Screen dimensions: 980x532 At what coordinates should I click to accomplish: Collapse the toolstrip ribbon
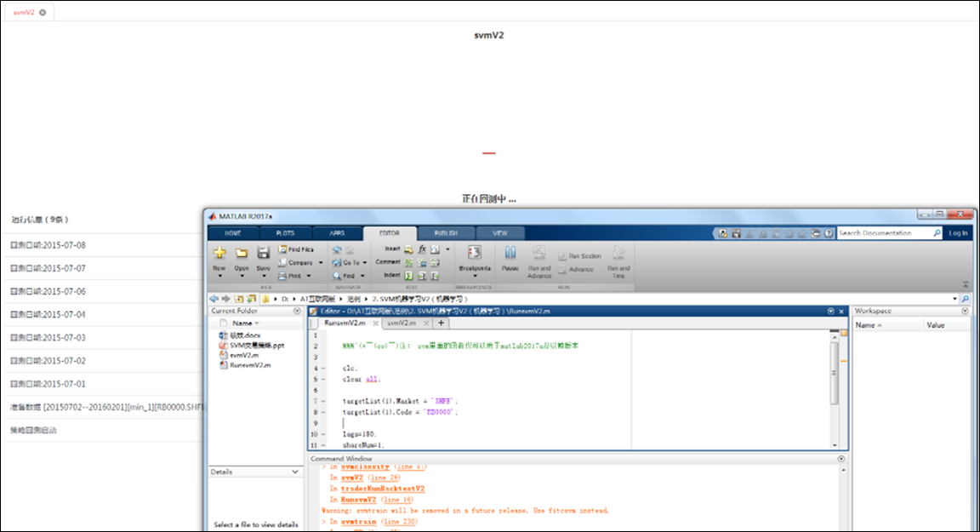tap(966, 284)
